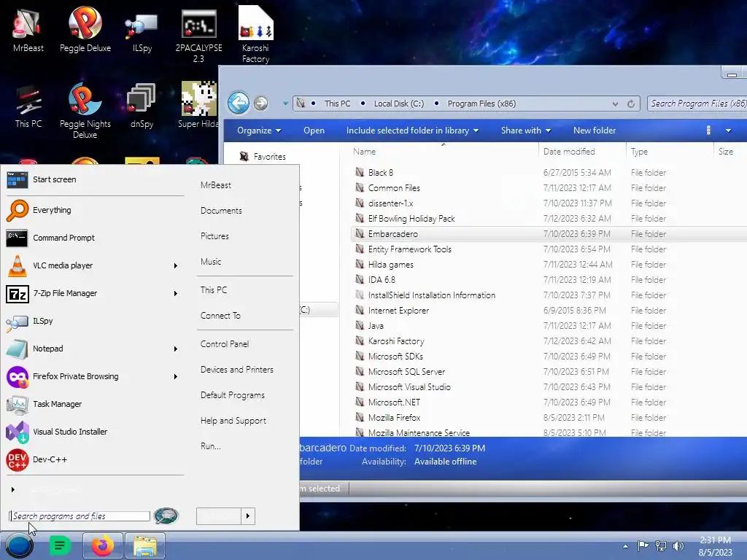Screen dimensions: 747x560
Task: Click the Start orb button
Action: pyautogui.click(x=19, y=545)
